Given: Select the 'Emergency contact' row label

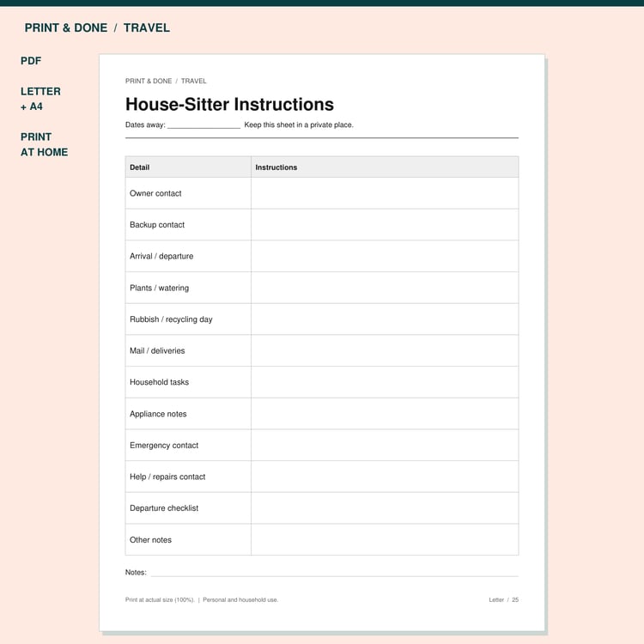Looking at the screenshot, I should [x=164, y=445].
